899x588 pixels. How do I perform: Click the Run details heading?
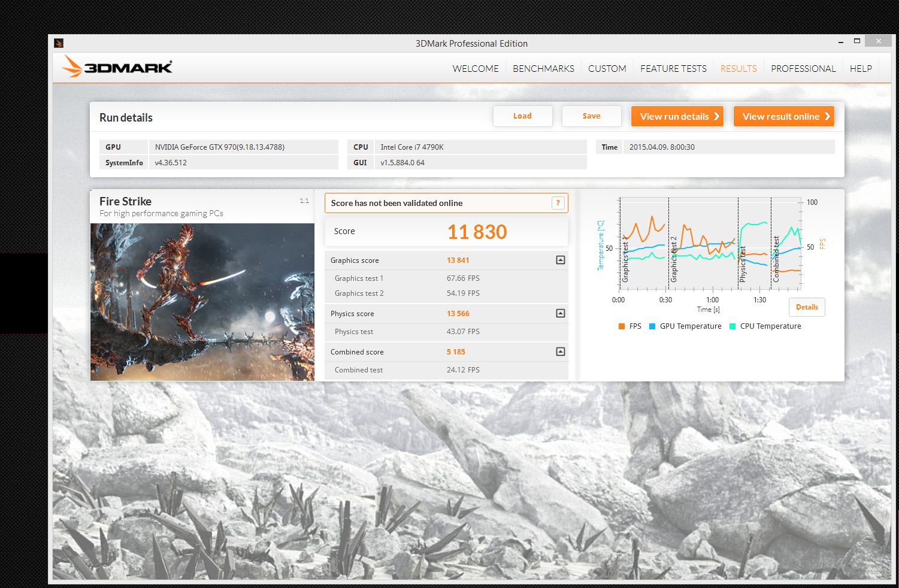tap(126, 117)
